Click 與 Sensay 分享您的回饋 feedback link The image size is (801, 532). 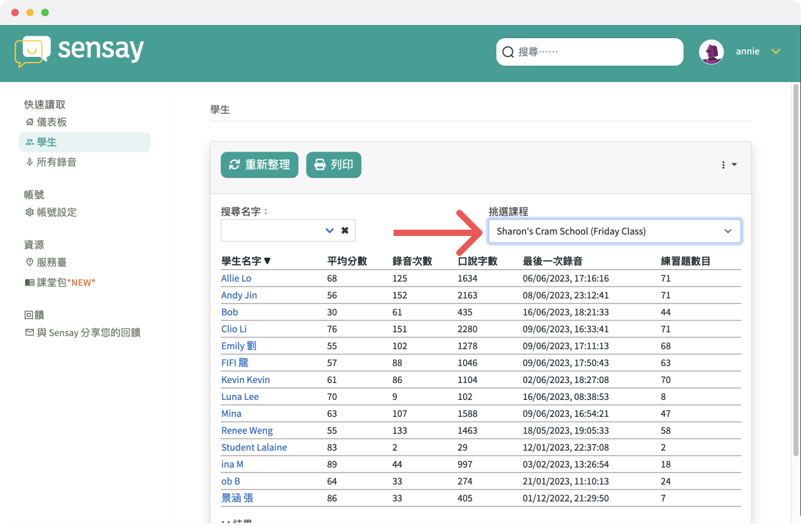point(83,332)
